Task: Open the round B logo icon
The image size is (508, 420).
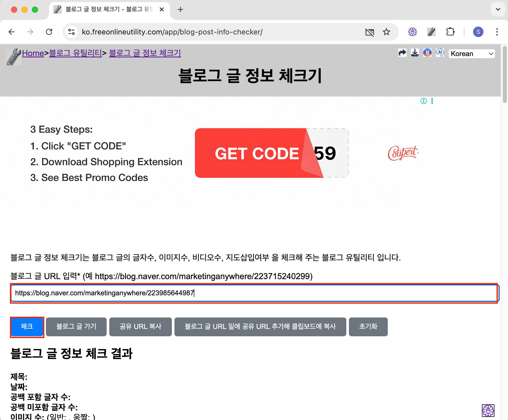Action: click(x=427, y=53)
